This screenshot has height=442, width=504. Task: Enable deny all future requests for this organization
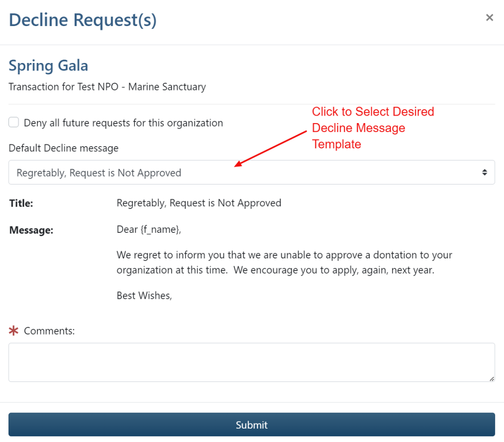(x=13, y=122)
